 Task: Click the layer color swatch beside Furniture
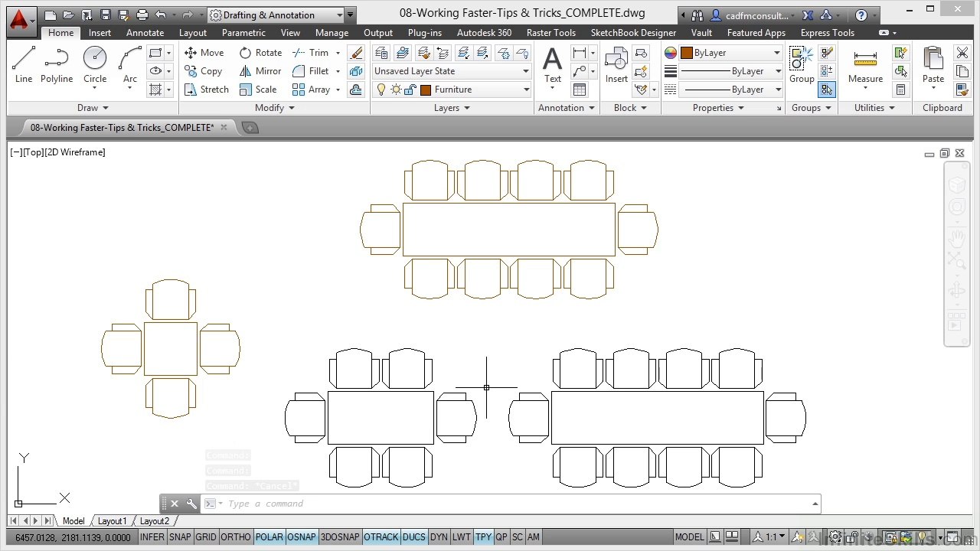tap(426, 90)
